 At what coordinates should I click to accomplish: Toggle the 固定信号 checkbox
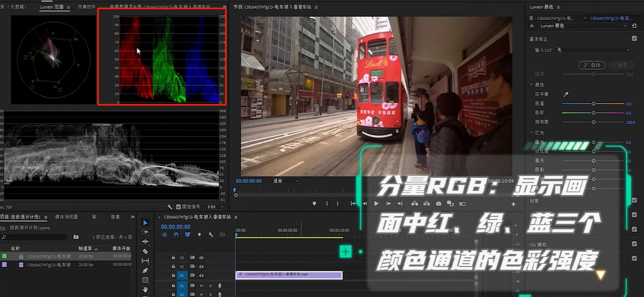(x=179, y=207)
